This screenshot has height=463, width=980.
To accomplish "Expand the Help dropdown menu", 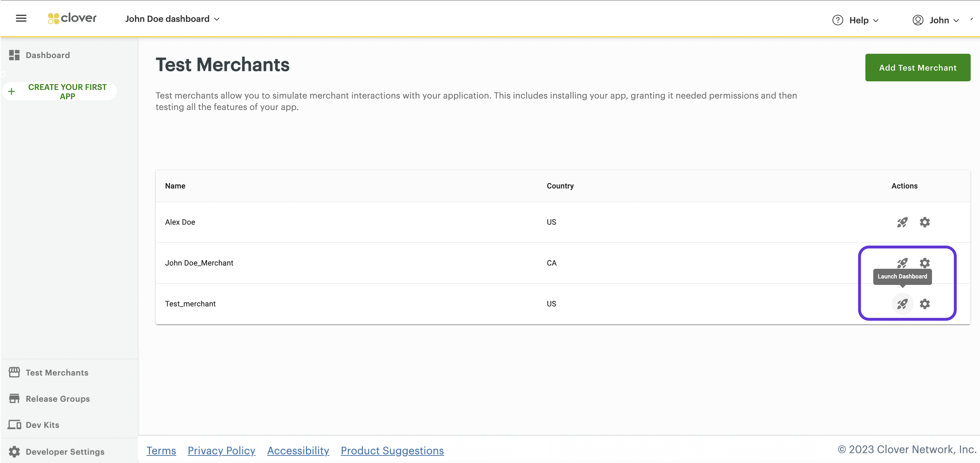I will [x=864, y=20].
